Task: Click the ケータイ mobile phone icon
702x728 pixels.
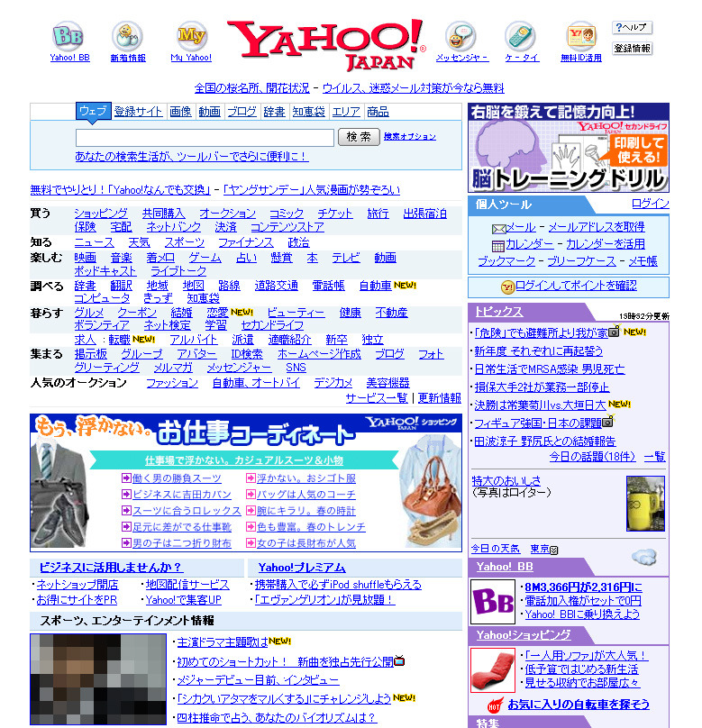Action: [x=521, y=36]
